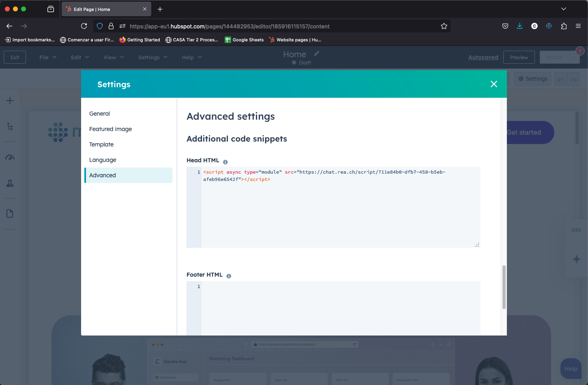Click the settings dialog vertical scrollbar
Screen dimensions: 588x385
tap(504, 287)
